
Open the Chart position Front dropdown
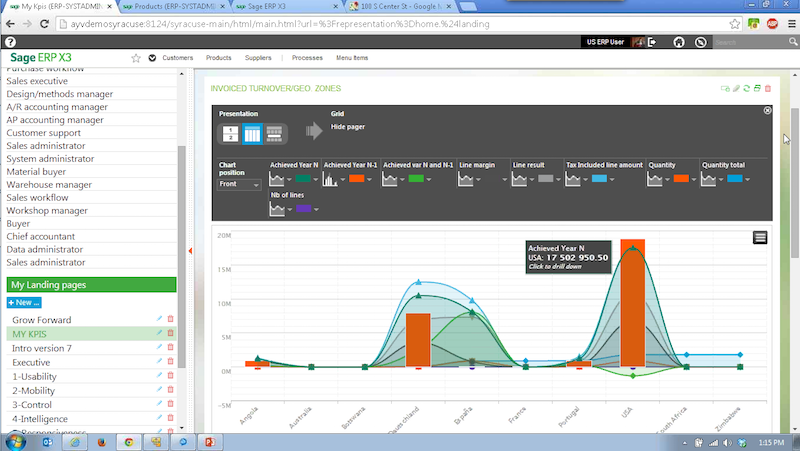pos(239,185)
